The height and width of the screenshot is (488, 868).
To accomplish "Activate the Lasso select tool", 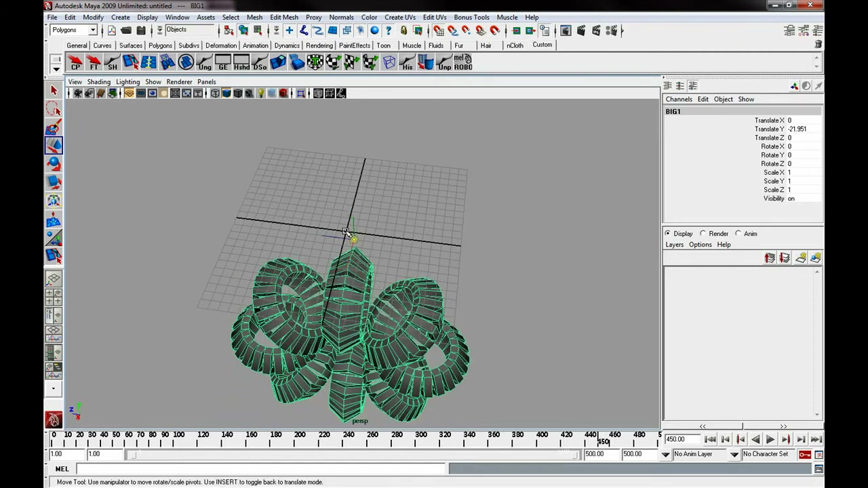I will (x=54, y=109).
